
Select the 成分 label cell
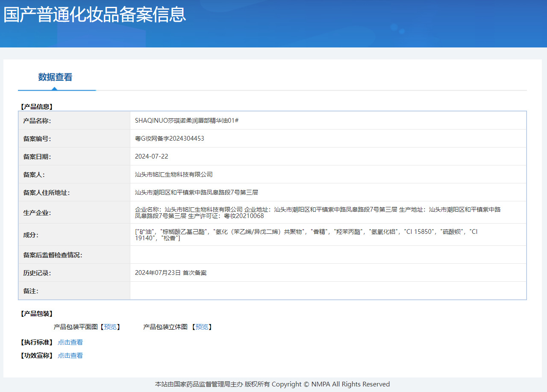click(x=74, y=235)
